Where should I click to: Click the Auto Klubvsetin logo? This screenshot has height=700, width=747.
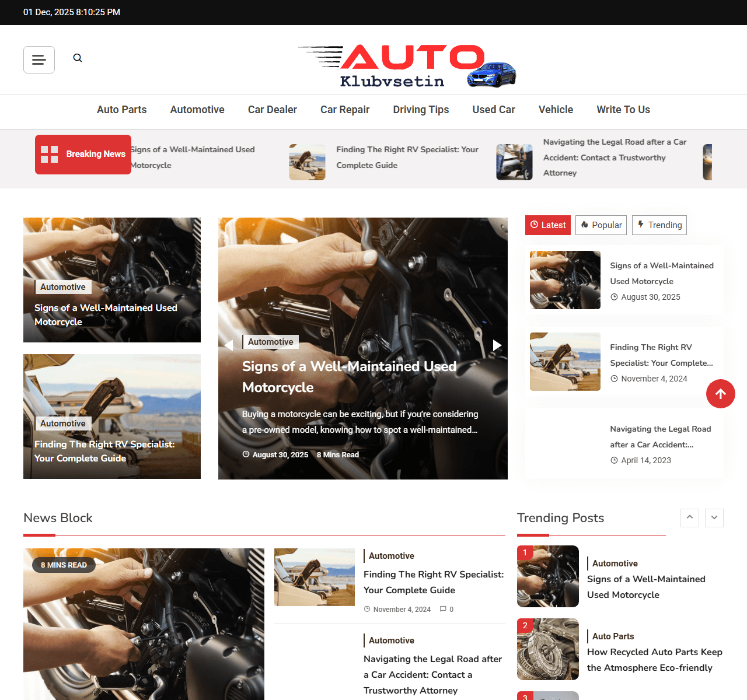pyautogui.click(x=407, y=66)
